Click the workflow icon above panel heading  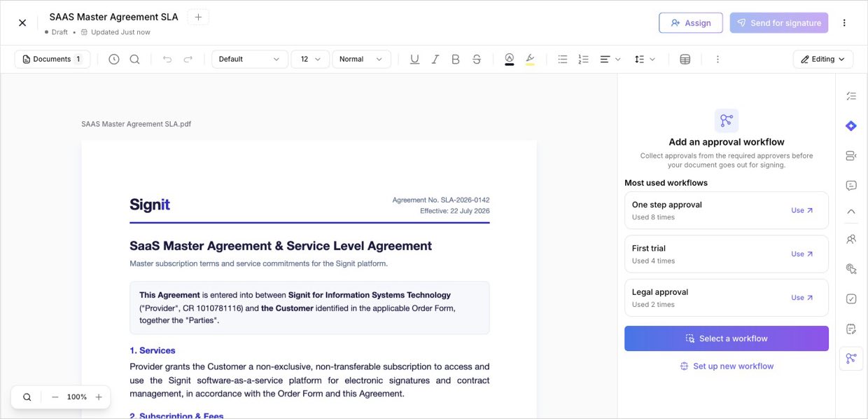tap(727, 121)
